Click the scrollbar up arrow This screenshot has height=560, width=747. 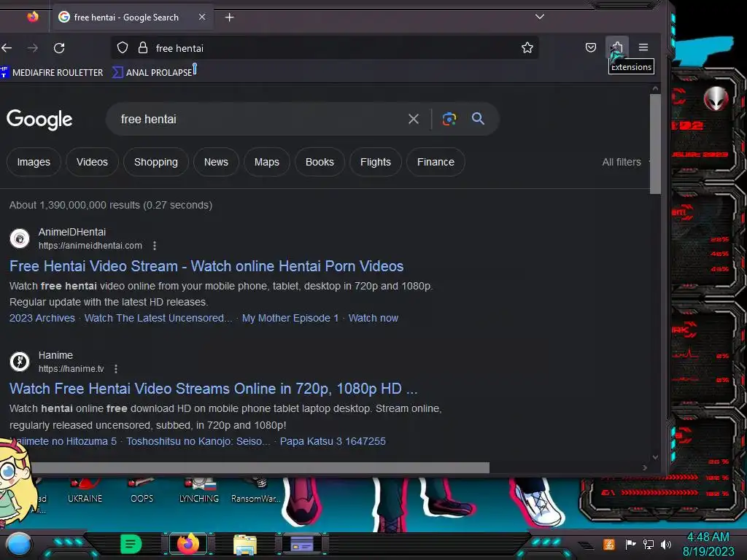coord(655,88)
